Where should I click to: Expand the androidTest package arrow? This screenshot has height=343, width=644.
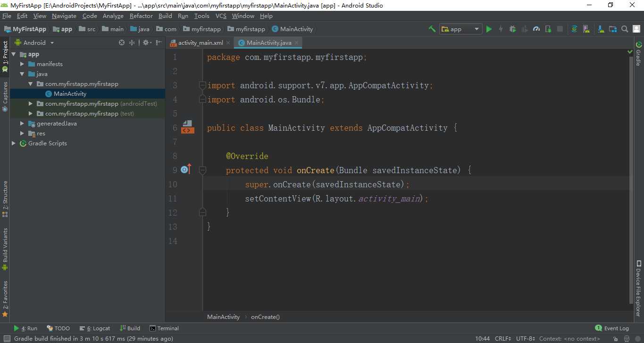pos(31,104)
